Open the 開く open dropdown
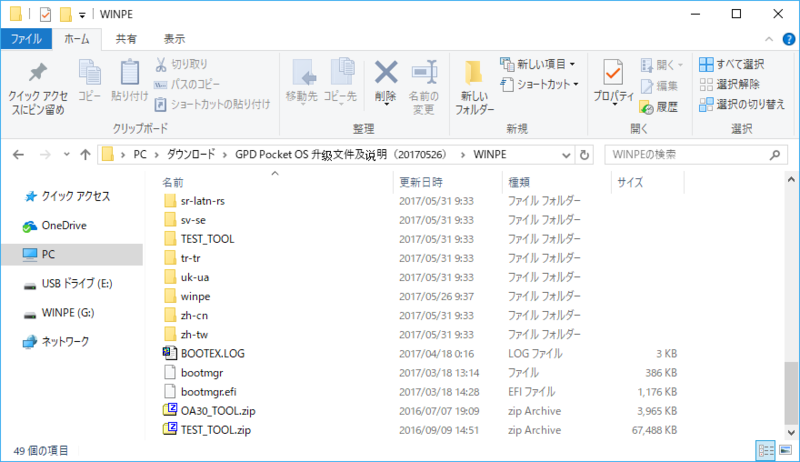This screenshot has width=800, height=462. [662, 65]
